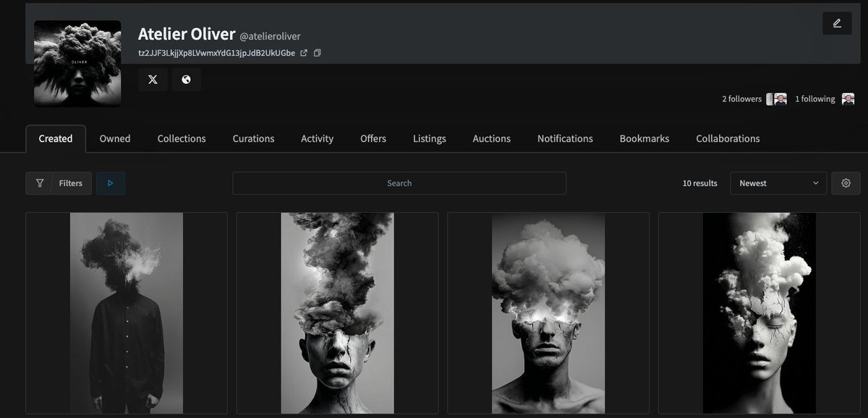This screenshot has width=868, height=418.
Task: View the Activity tab
Action: [317, 138]
